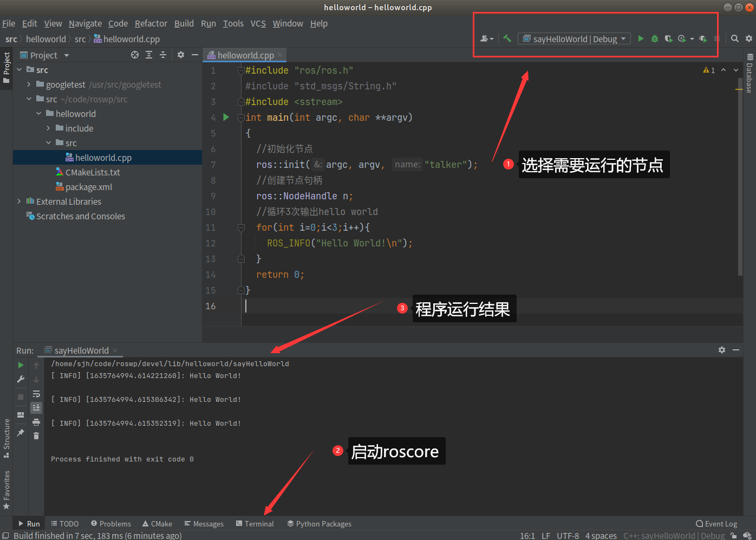Viewport: 756px width, 540px height.
Task: Toggle soft-wrap in the Run console
Action: 36,394
